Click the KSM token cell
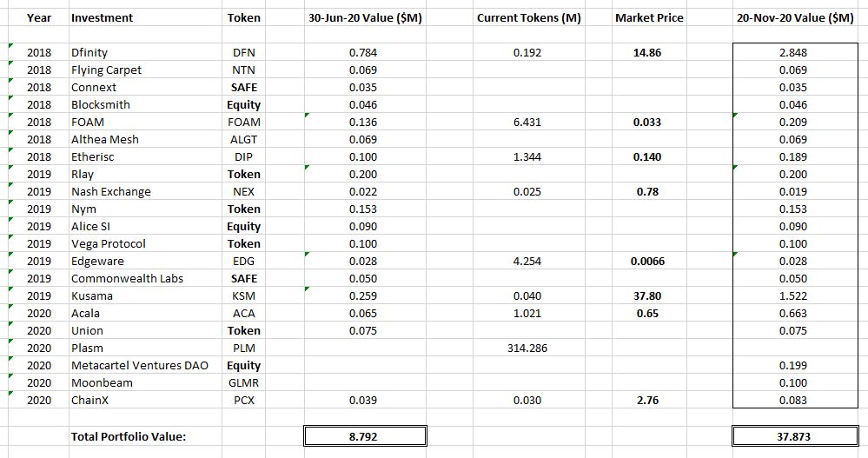The width and height of the screenshot is (868, 458). pyautogui.click(x=243, y=295)
